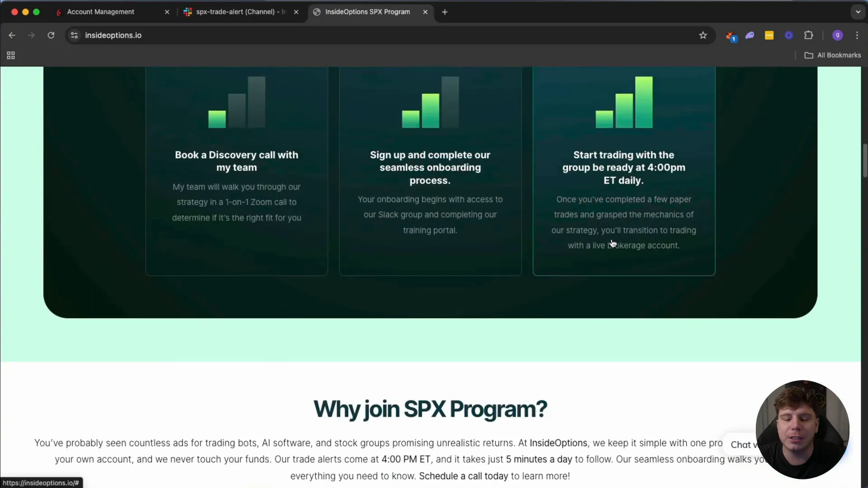Click the bold 'InsideOptions' text in paragraph

558,443
